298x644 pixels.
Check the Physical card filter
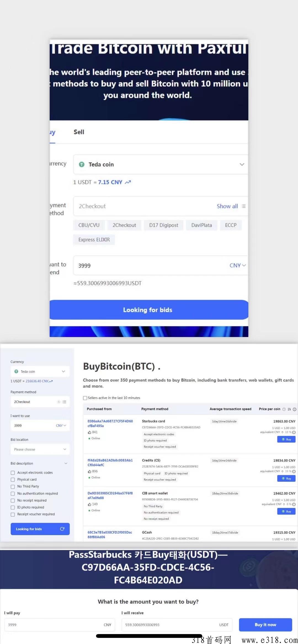click(13, 479)
